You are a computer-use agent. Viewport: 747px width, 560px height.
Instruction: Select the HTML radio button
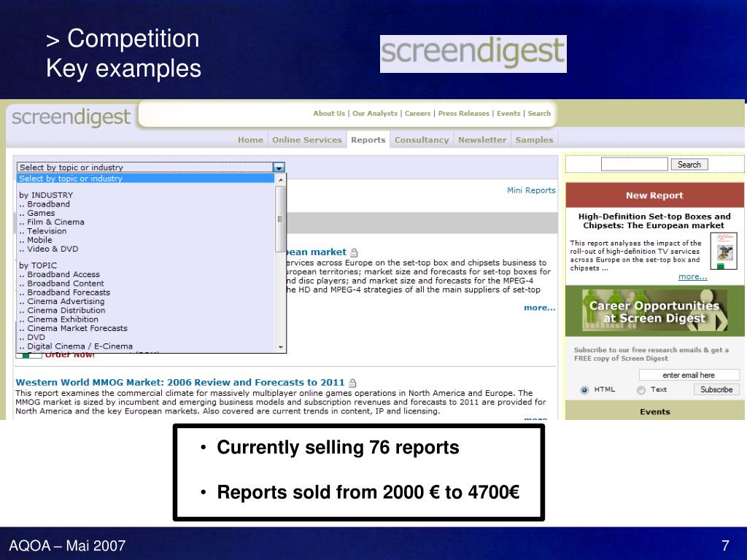pos(584,390)
